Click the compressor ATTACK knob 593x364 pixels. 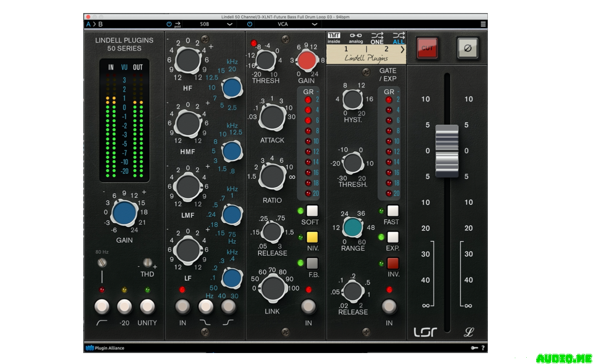(x=272, y=117)
